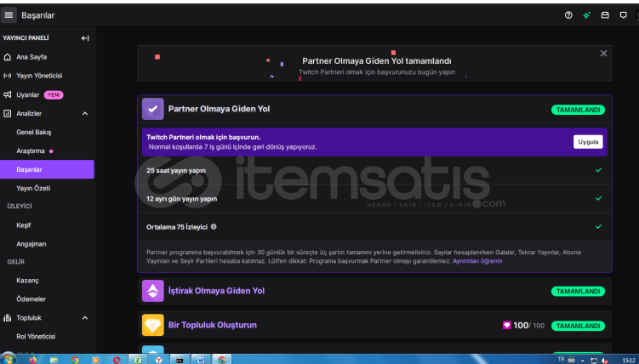This screenshot has width=639, height=364.
Task: Open Rol Yöneticisi page
Action: point(36,337)
